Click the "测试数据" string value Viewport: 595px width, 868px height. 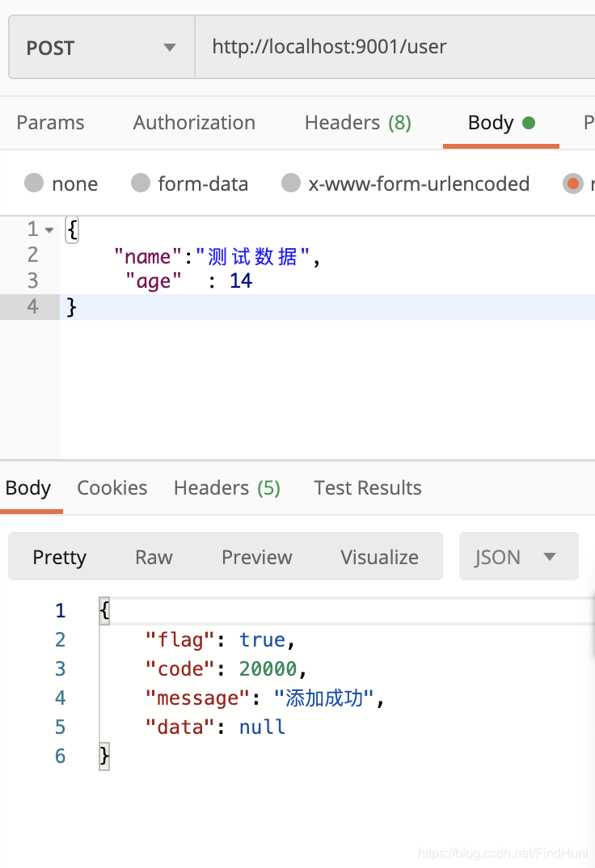[253, 256]
